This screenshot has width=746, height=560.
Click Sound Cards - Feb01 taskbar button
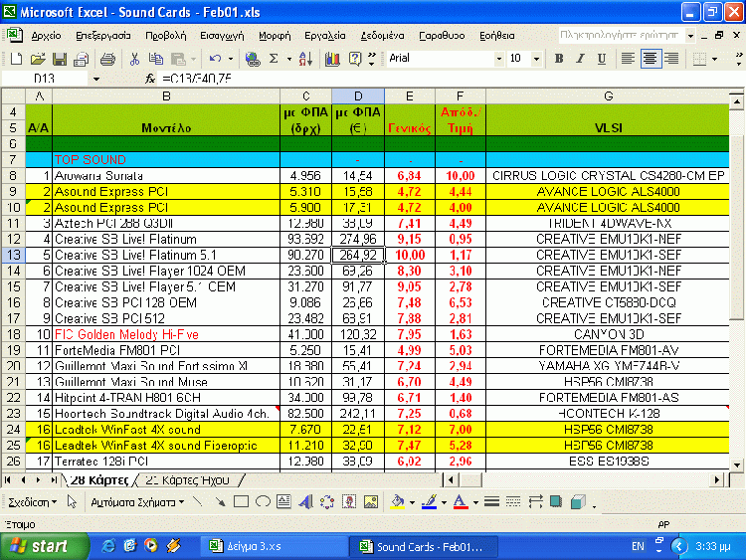click(424, 547)
